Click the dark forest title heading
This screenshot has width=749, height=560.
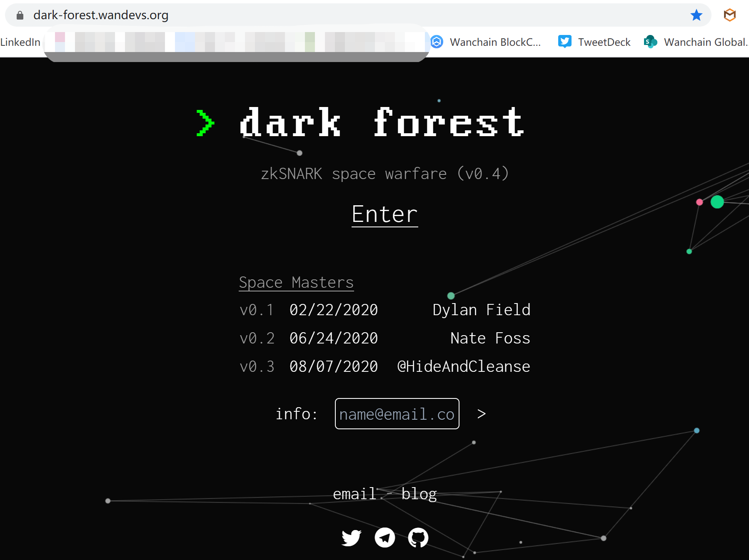382,122
